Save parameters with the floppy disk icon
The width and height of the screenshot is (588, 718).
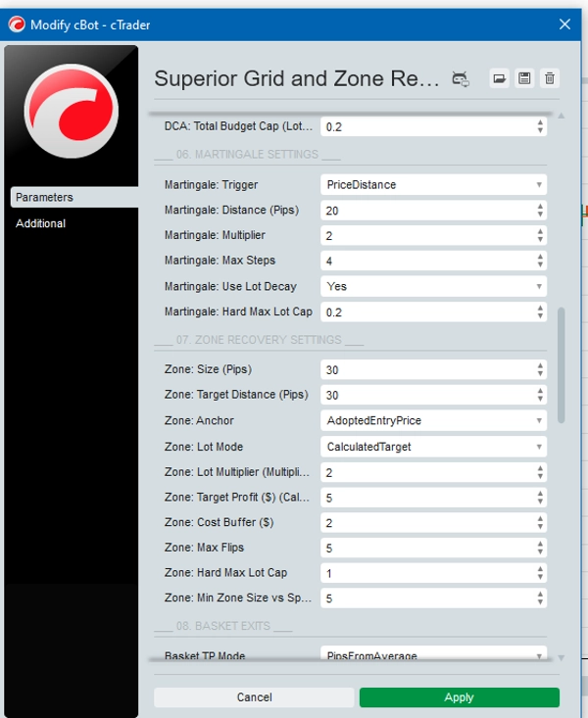524,78
